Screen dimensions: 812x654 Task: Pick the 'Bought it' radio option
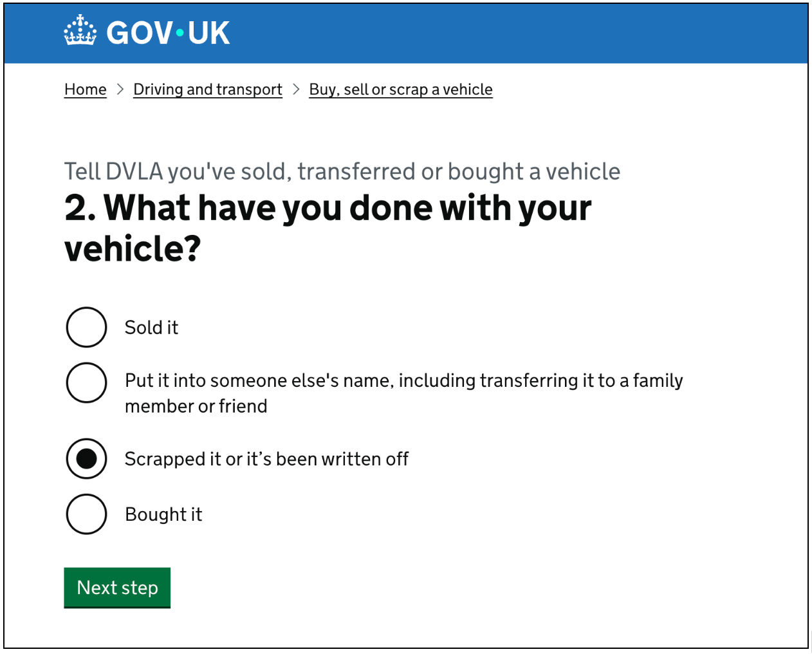[86, 514]
